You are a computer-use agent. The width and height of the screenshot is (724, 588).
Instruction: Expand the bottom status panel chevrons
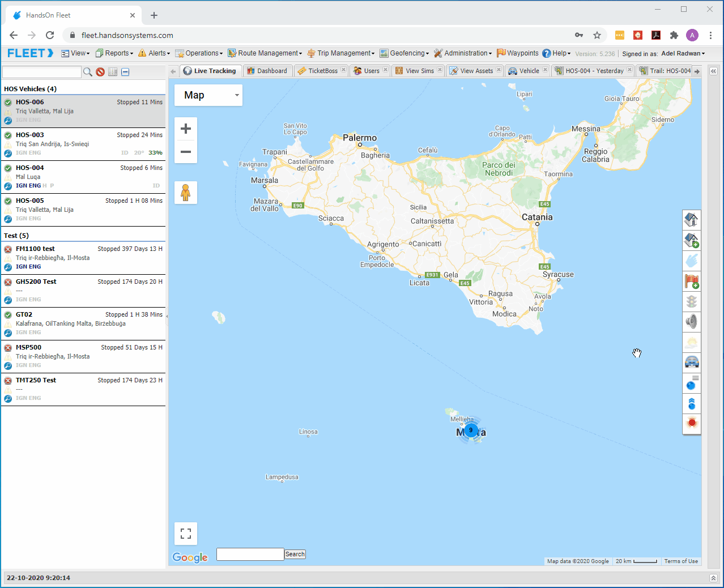pyautogui.click(x=713, y=578)
